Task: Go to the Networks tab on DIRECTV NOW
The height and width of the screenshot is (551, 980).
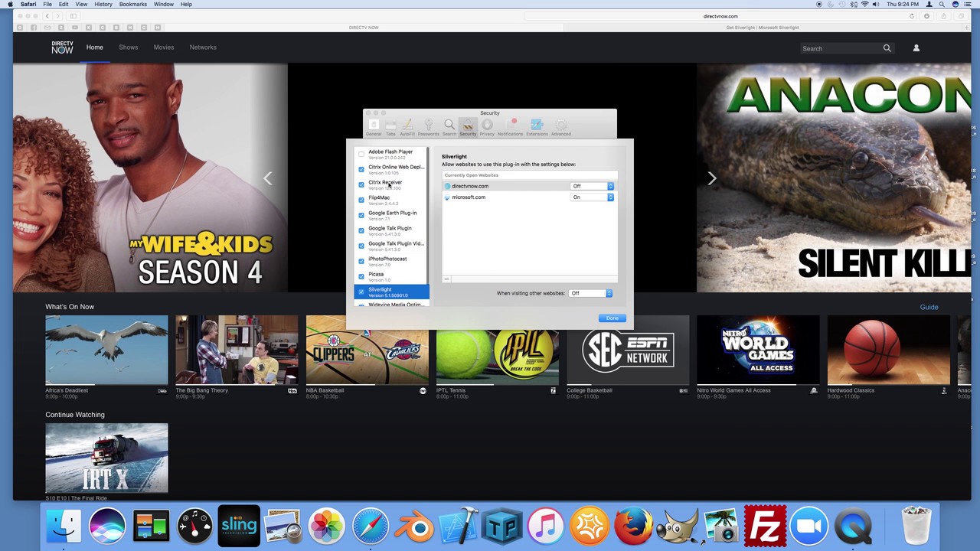Action: tap(203, 47)
